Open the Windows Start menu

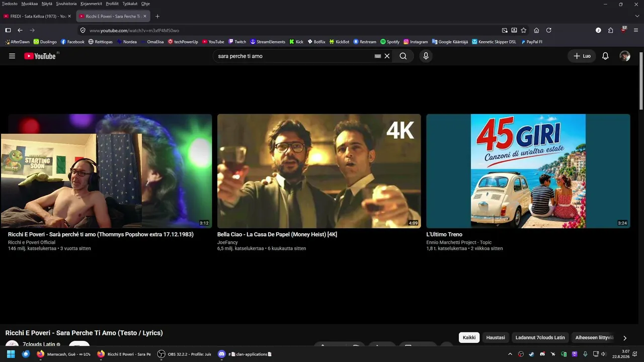[x=11, y=354]
